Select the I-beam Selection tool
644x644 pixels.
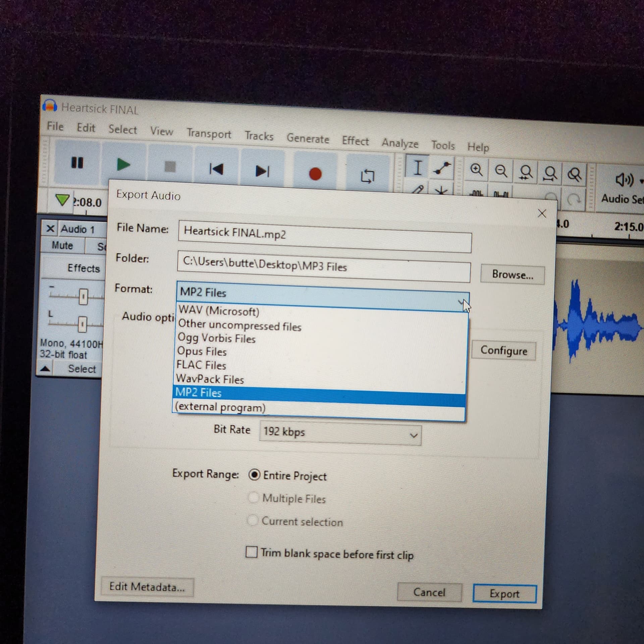418,167
